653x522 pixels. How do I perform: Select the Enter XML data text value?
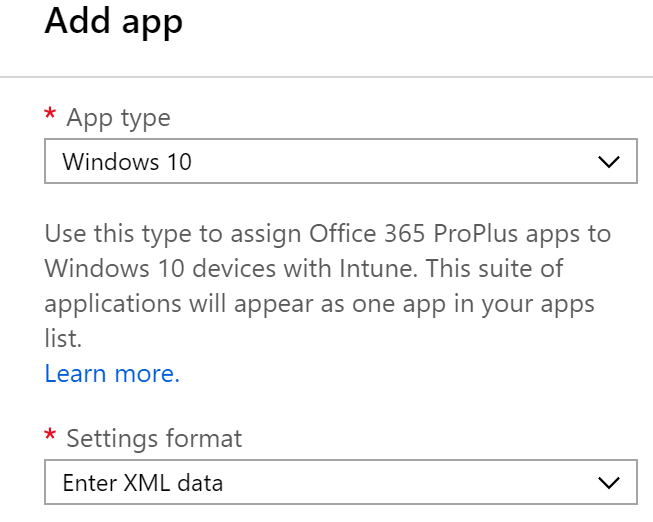coord(143,483)
